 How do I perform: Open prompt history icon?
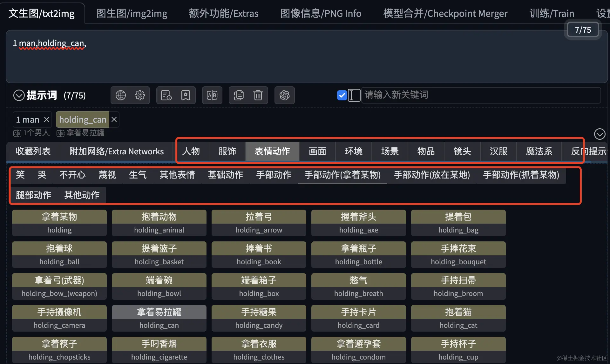[166, 95]
